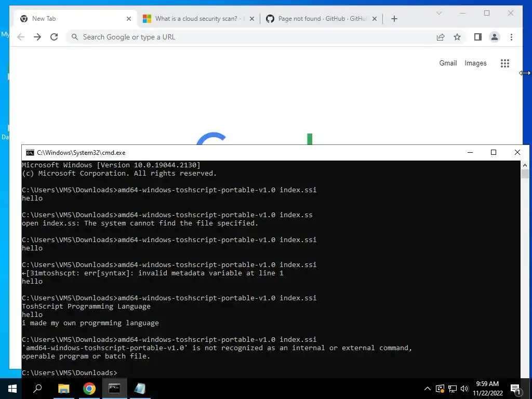
Task: Minimize the cmd.exe window
Action: pos(470,152)
